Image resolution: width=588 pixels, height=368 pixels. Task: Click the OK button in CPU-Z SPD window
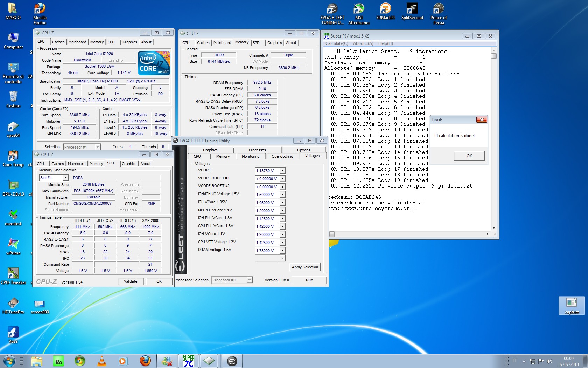coord(159,281)
